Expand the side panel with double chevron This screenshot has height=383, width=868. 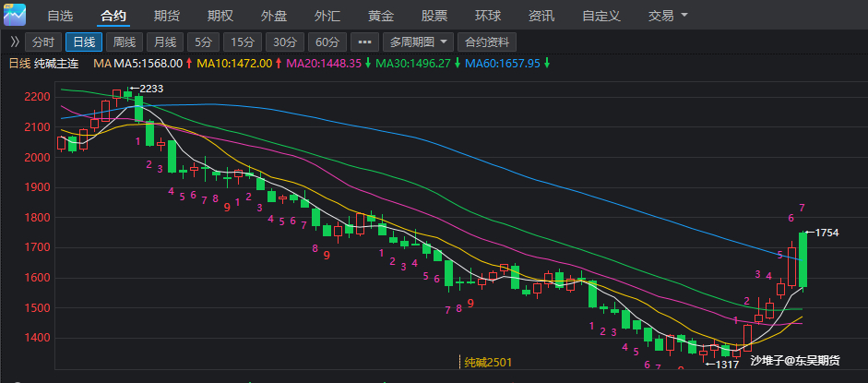pyautogui.click(x=15, y=42)
